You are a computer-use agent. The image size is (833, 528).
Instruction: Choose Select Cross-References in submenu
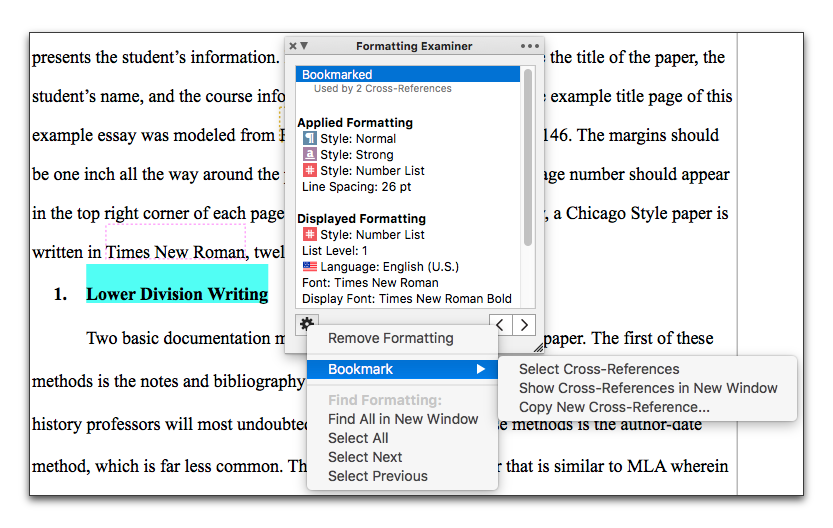click(647, 369)
